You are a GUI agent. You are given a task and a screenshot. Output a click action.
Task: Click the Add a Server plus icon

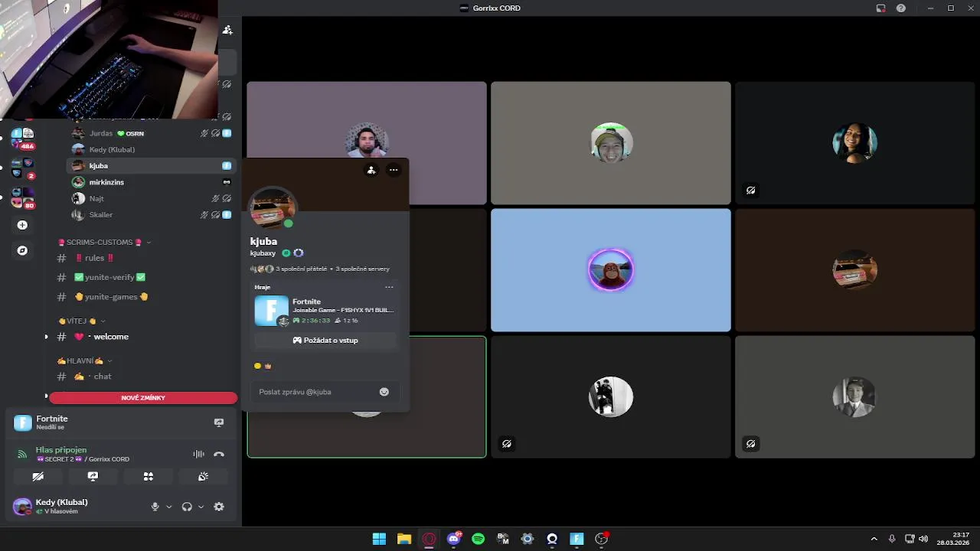point(22,225)
